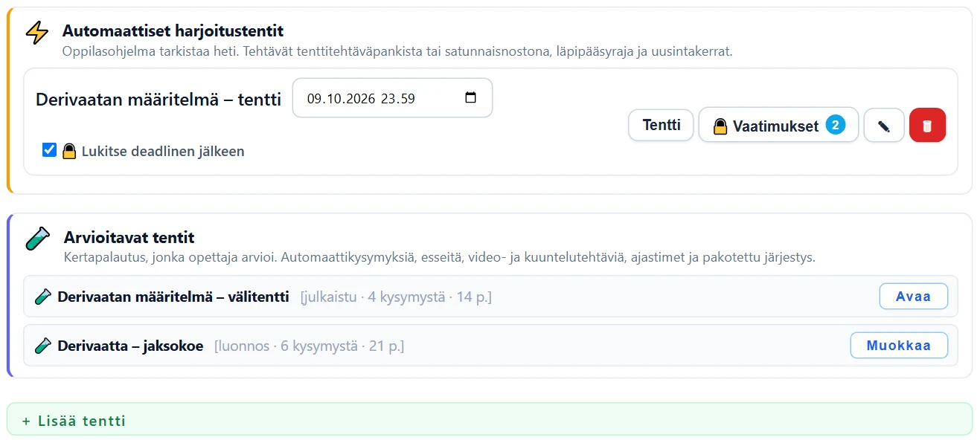Click test tube icon of välitentti row
The width and height of the screenshot is (980, 443).
[x=43, y=297]
